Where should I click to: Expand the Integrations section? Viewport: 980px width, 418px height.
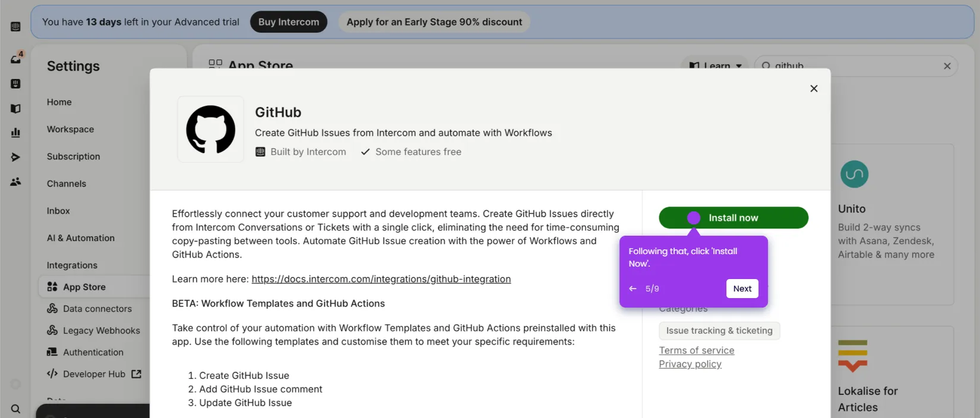tap(72, 265)
